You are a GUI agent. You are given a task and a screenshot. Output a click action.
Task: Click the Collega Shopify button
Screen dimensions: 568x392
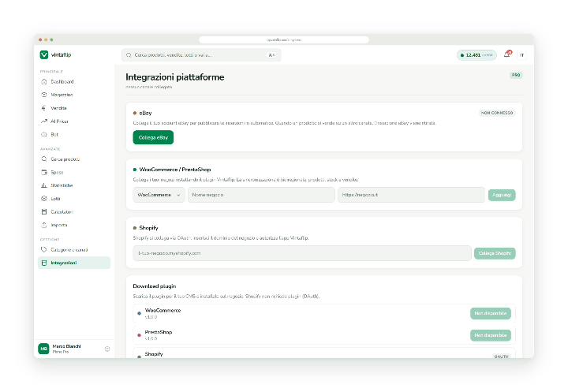pos(495,253)
